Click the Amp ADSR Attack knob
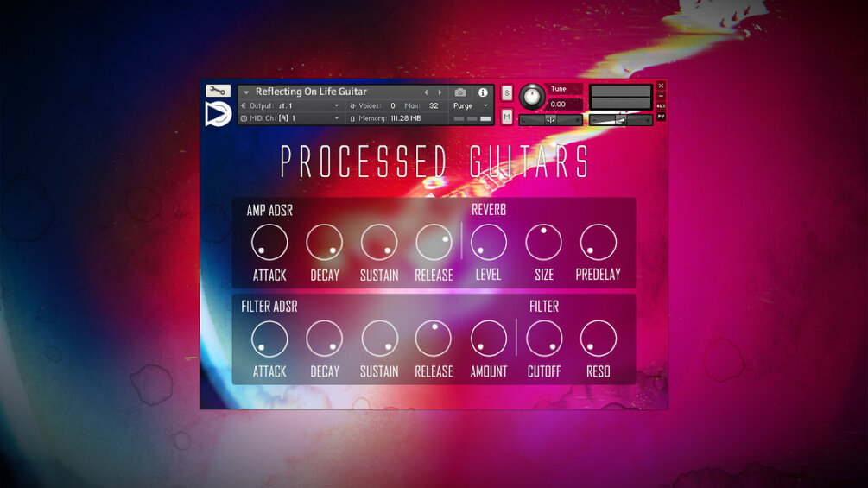 [269, 243]
